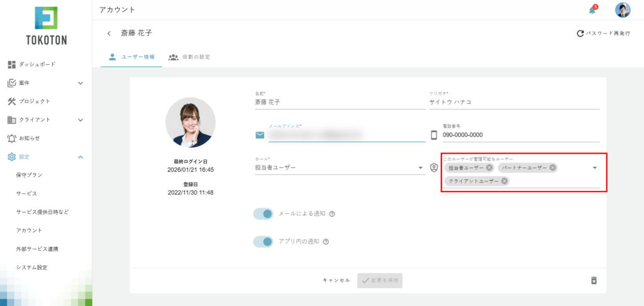
Task: Click help icon next to メールによる通知
Action: click(x=332, y=214)
